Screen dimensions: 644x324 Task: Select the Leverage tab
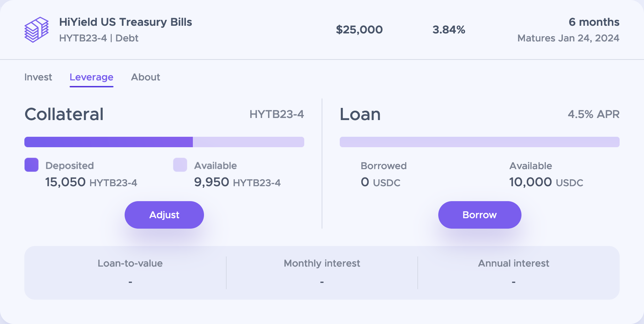[92, 77]
